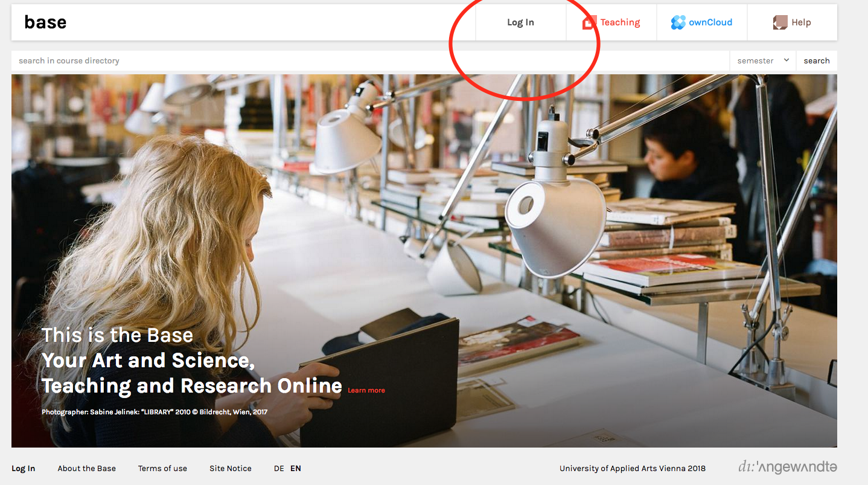Open the Help navigation label
Viewport: 868px width, 485px height.
coord(801,22)
